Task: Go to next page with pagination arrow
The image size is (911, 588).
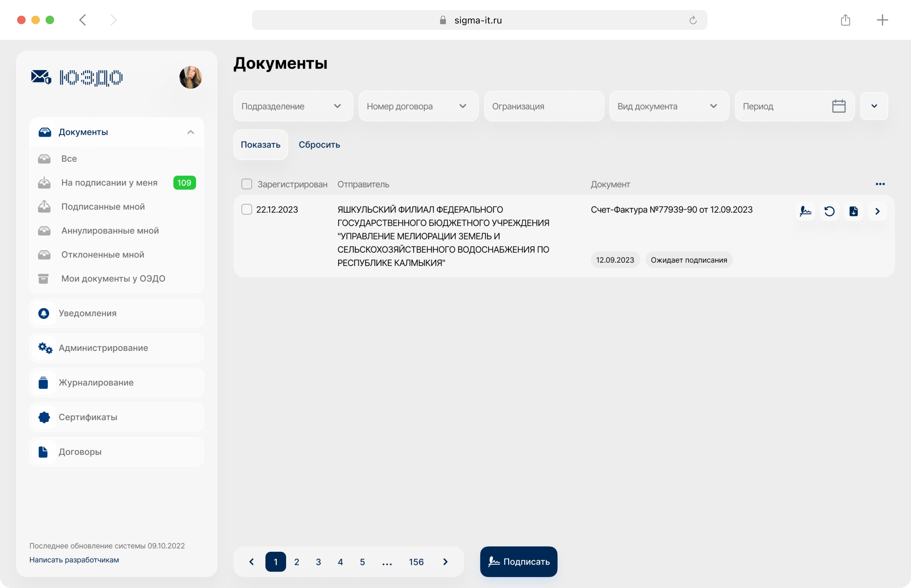Action: pos(445,562)
